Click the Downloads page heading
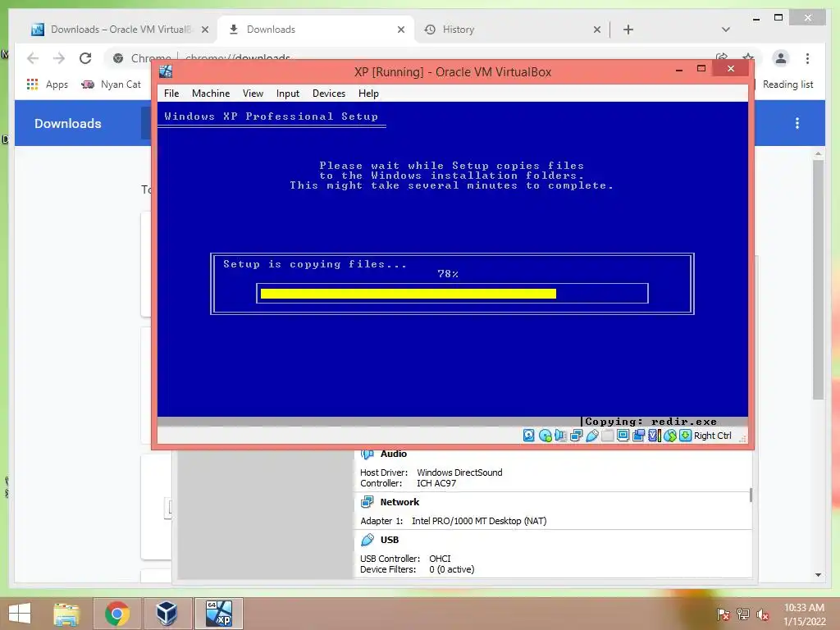The image size is (840, 630). pyautogui.click(x=68, y=123)
